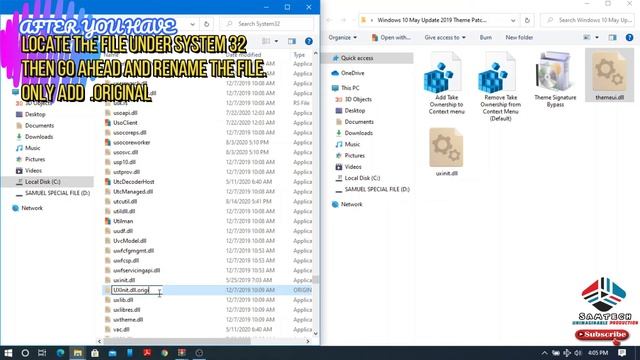This screenshot has height=360, width=640.
Task: Click the UXInit.dll.original rename text box
Action: (136, 290)
